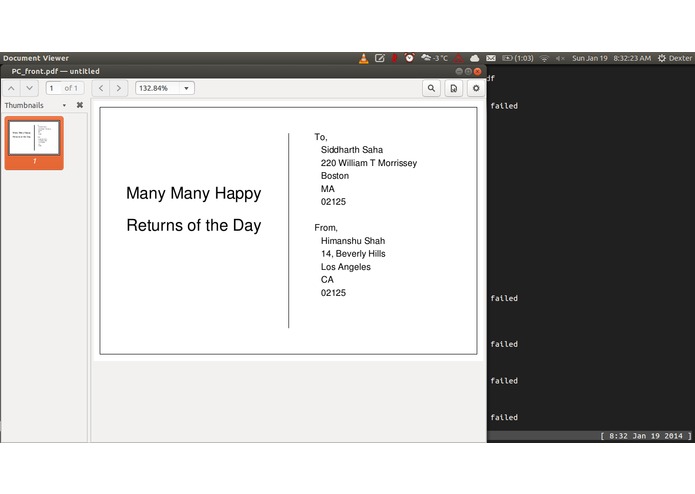Open the Sun Jan 19 clock menu
The height and width of the screenshot is (494, 695).
point(611,58)
